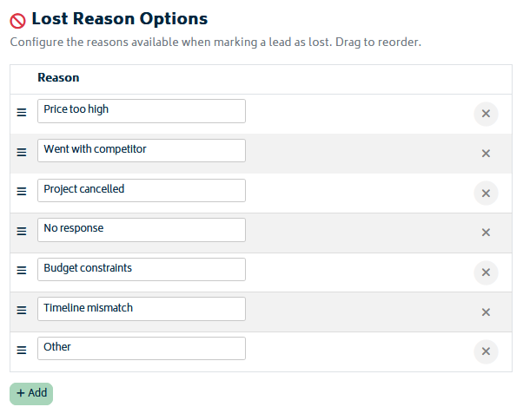Delete the 'Timeline mismatch' row
This screenshot has height=420, width=523.
click(x=486, y=312)
